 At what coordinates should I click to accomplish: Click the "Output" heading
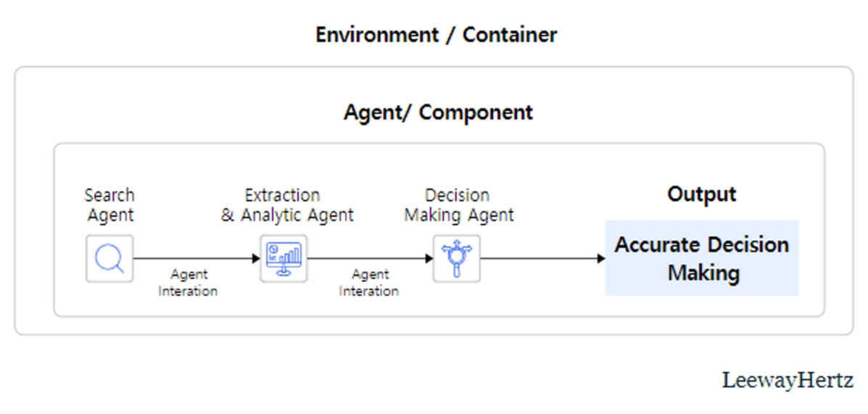coord(701,194)
